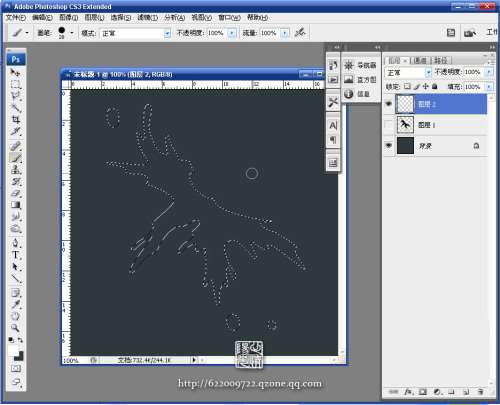
Task: Select the Clone Stamp tool
Action: (x=15, y=169)
